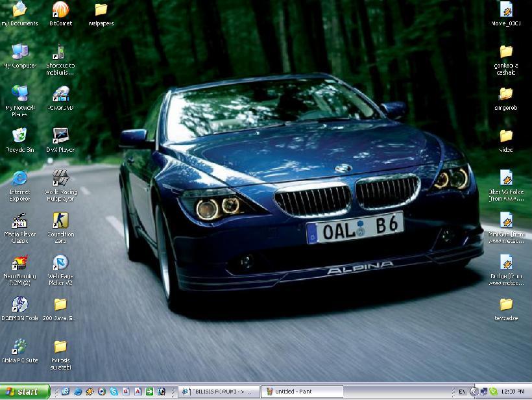Click the Start button
Image resolution: width=532 pixels, height=400 pixels.
pos(25,392)
